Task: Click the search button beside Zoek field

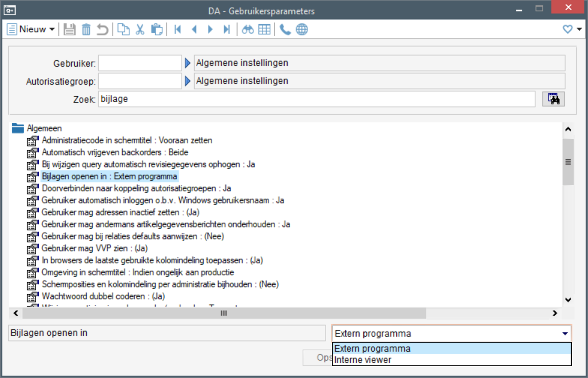Action: point(553,100)
